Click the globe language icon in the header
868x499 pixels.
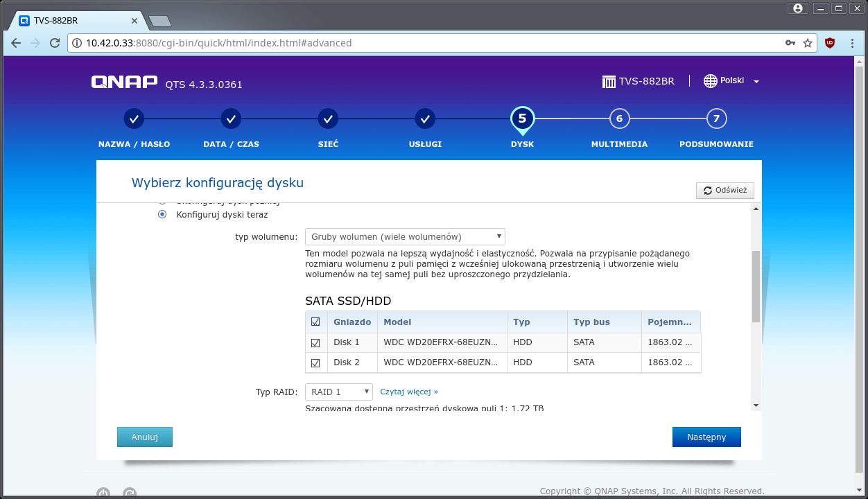pyautogui.click(x=711, y=80)
